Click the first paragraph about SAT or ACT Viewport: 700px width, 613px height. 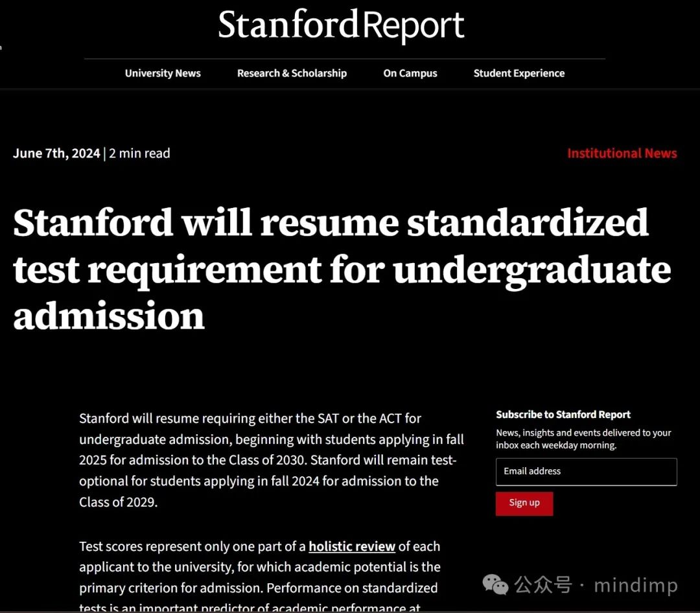coord(272,460)
